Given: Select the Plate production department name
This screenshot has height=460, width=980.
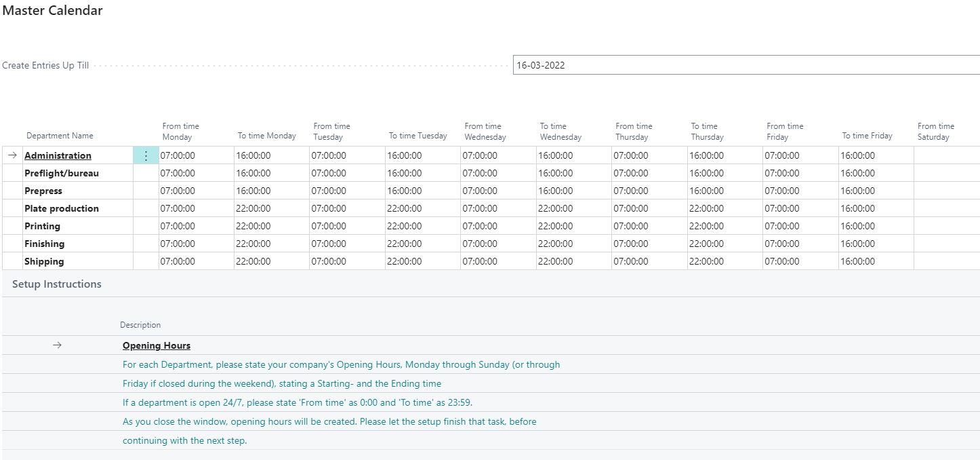Looking at the screenshot, I should click(x=63, y=208).
